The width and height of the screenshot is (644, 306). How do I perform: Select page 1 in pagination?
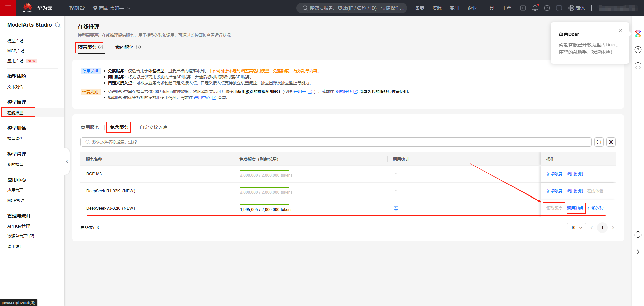click(602, 228)
